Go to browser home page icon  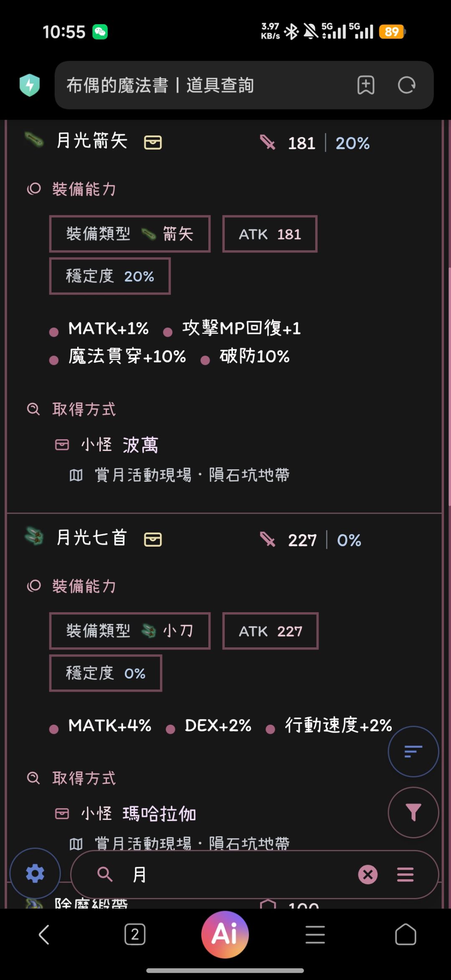(x=405, y=934)
